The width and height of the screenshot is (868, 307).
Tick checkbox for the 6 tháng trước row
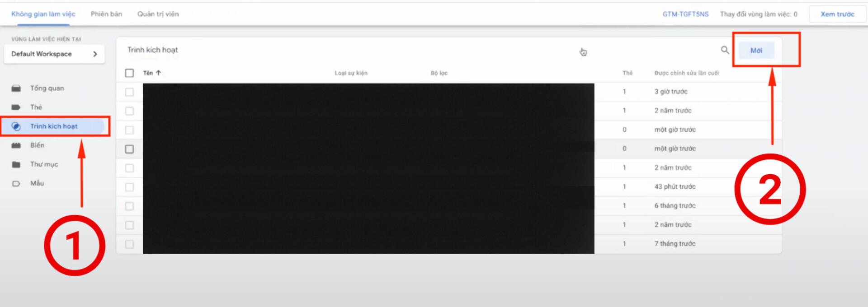(129, 206)
